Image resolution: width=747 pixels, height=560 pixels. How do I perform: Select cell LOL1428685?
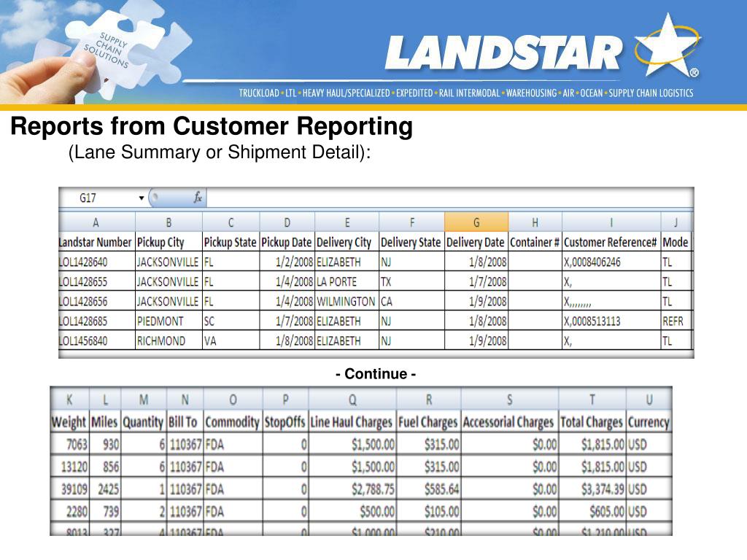(97, 322)
